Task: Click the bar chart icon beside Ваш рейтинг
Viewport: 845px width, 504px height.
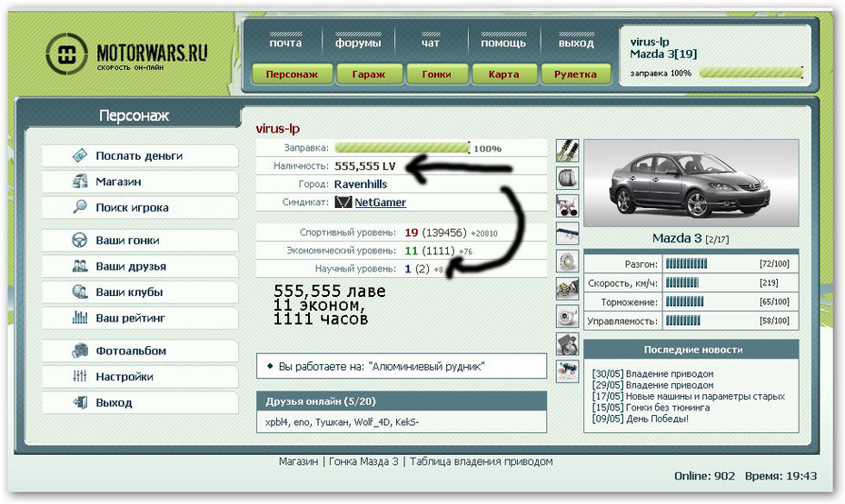Action: pos(80,318)
